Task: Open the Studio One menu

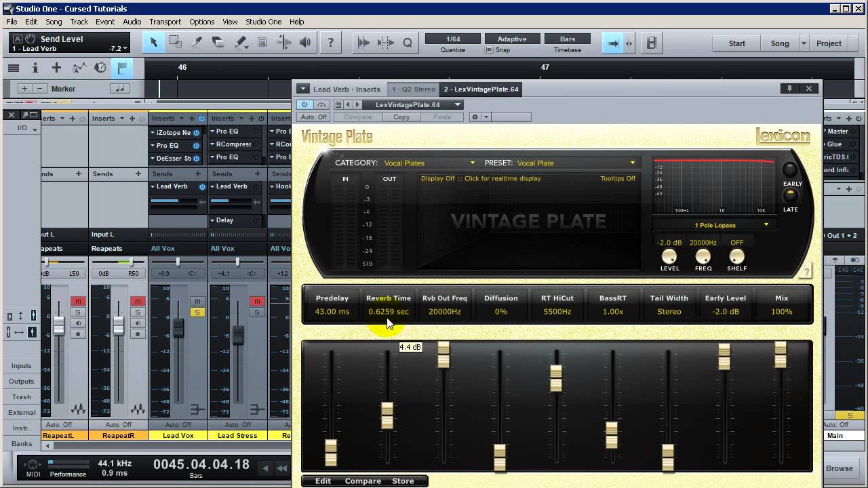Action: (x=263, y=22)
